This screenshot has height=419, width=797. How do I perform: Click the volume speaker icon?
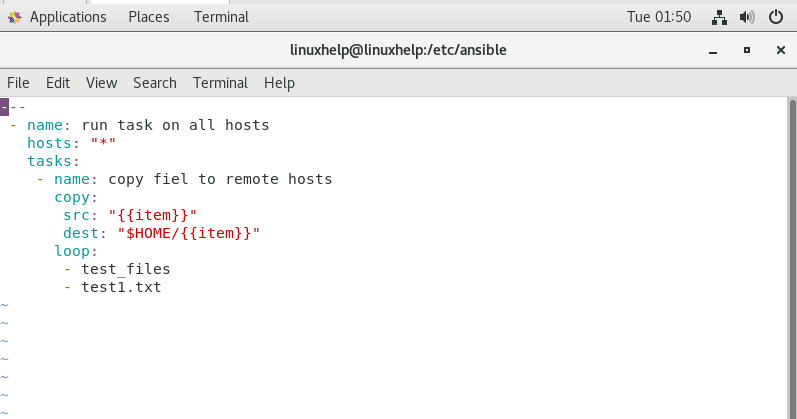click(x=747, y=18)
